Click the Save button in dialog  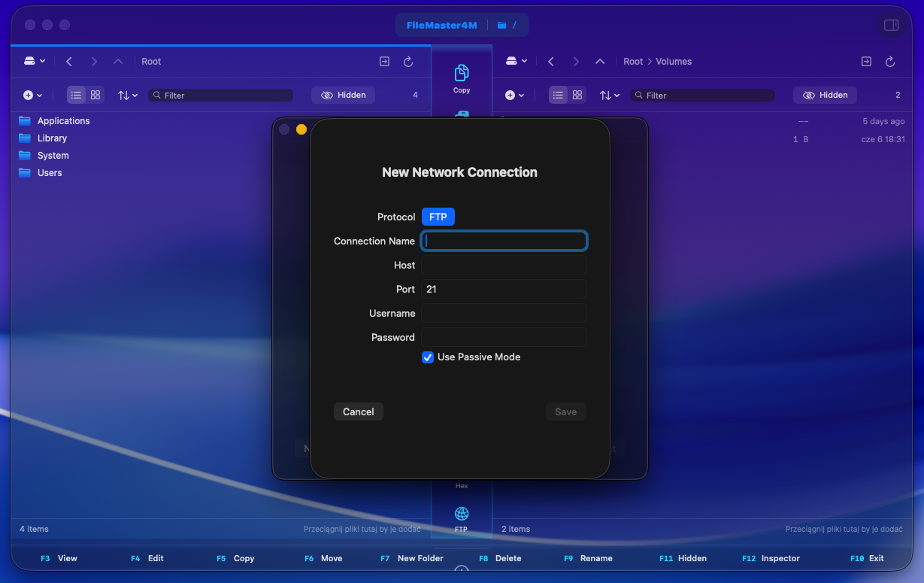point(566,411)
